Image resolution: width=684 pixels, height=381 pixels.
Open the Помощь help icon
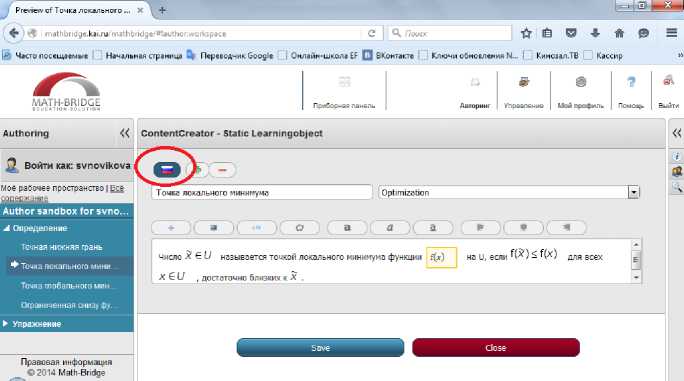coord(631,82)
